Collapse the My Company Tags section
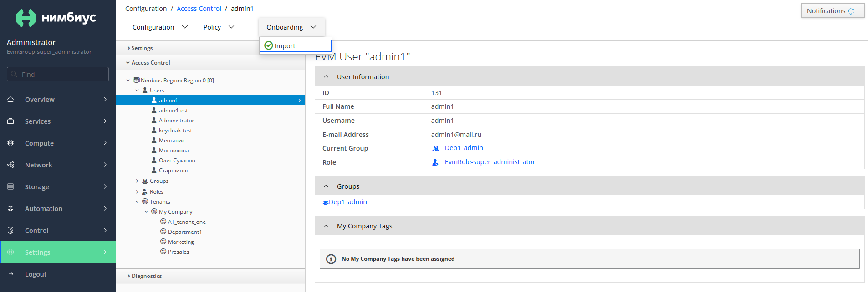Viewport: 868px width, 292px height. click(326, 226)
